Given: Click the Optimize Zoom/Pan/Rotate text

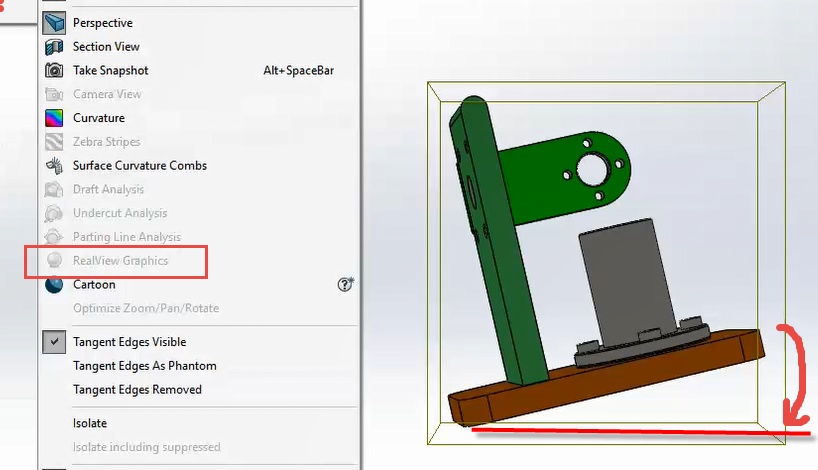Looking at the screenshot, I should [x=146, y=308].
